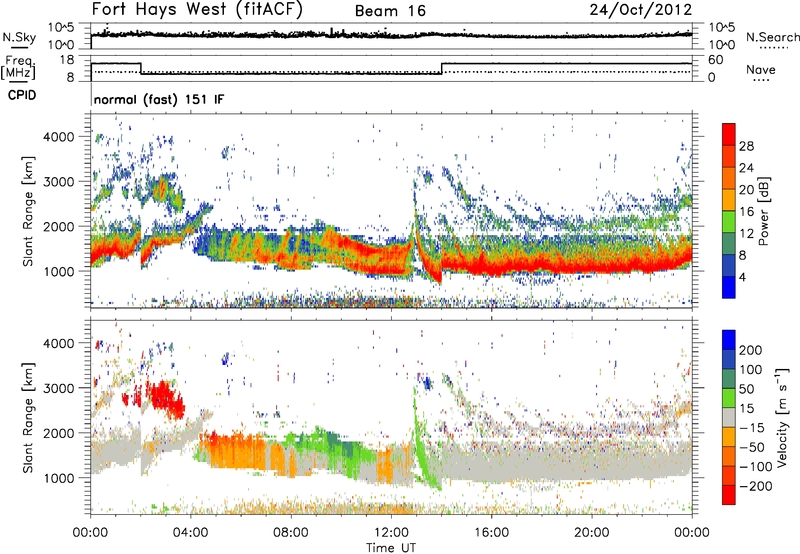Click the light green power colorbar segment
Image resolution: width=800 pixels, height=554 pixels.
(x=729, y=221)
